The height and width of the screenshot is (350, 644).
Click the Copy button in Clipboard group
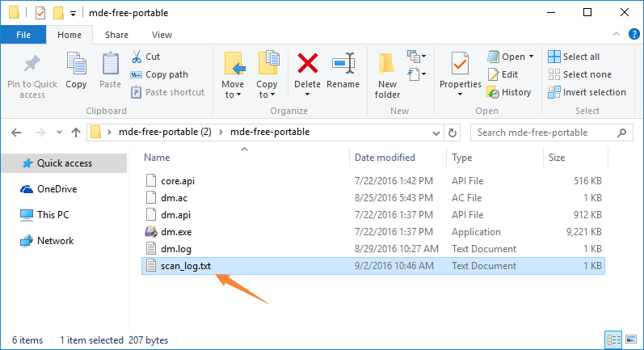coord(77,70)
